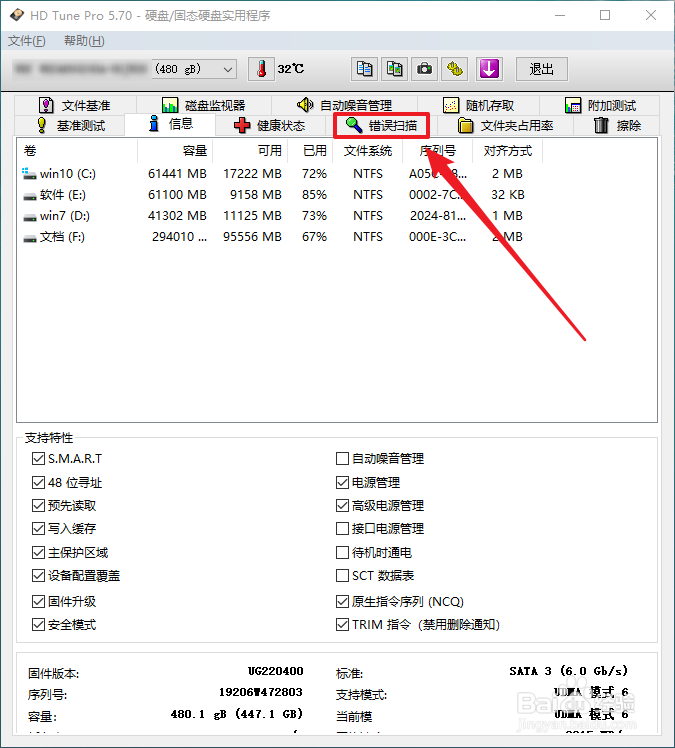
Task: Toggle the 固件升级 checkbox
Action: pyautogui.click(x=38, y=601)
